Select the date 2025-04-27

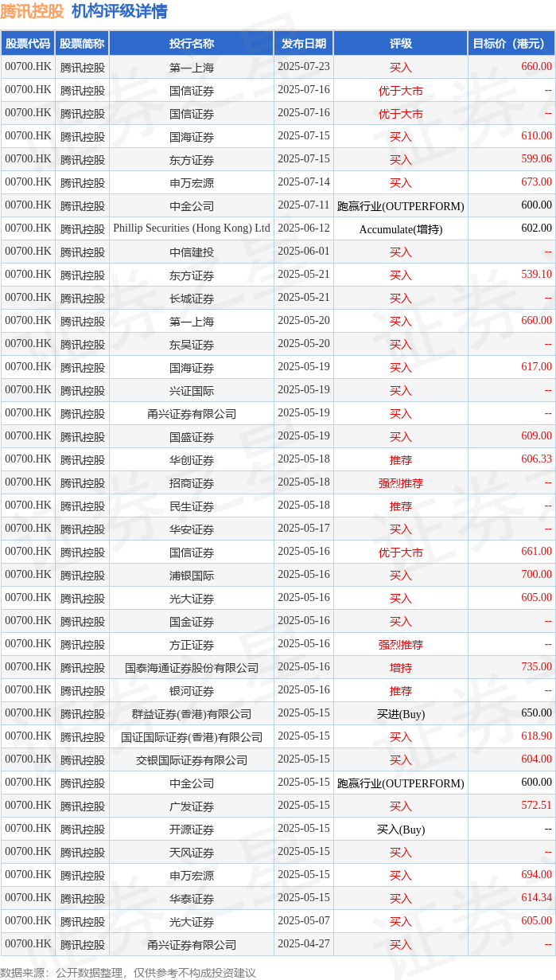(303, 944)
